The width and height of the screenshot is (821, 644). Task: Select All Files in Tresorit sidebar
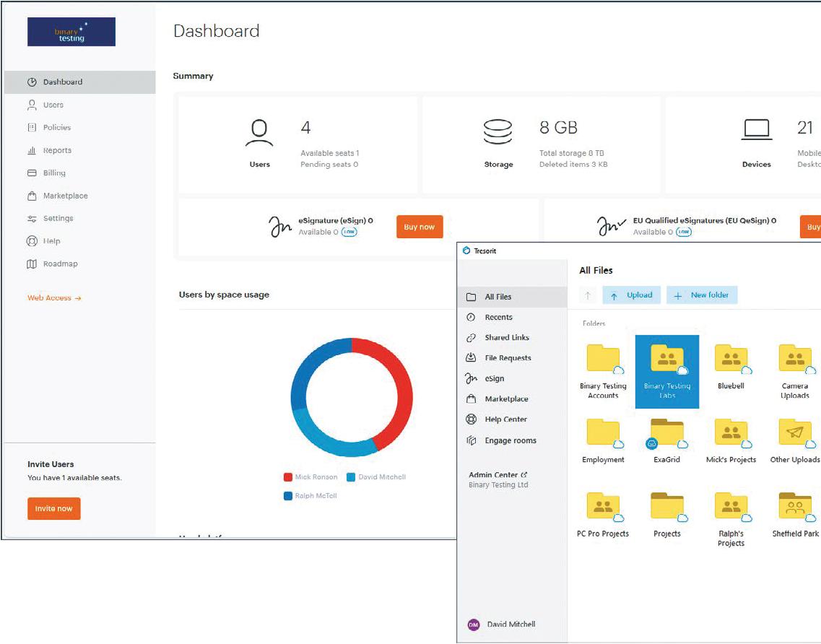[x=512, y=297]
